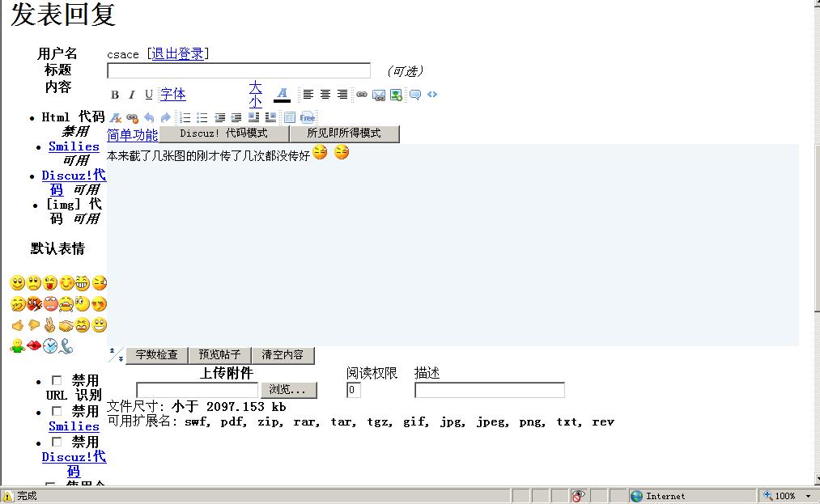The width and height of the screenshot is (820, 504).
Task: Click the Free tag icon in toolbar
Action: pyautogui.click(x=308, y=117)
